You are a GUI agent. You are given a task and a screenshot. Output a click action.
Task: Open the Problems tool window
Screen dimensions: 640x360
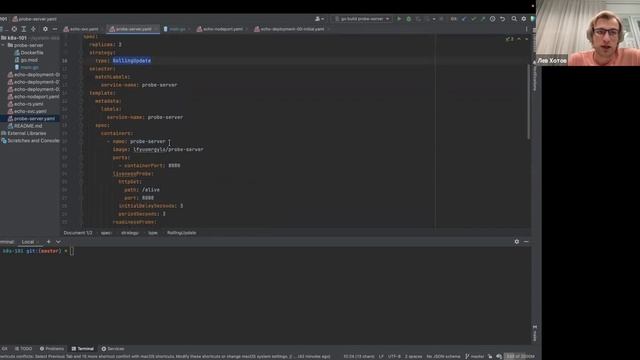click(52, 349)
